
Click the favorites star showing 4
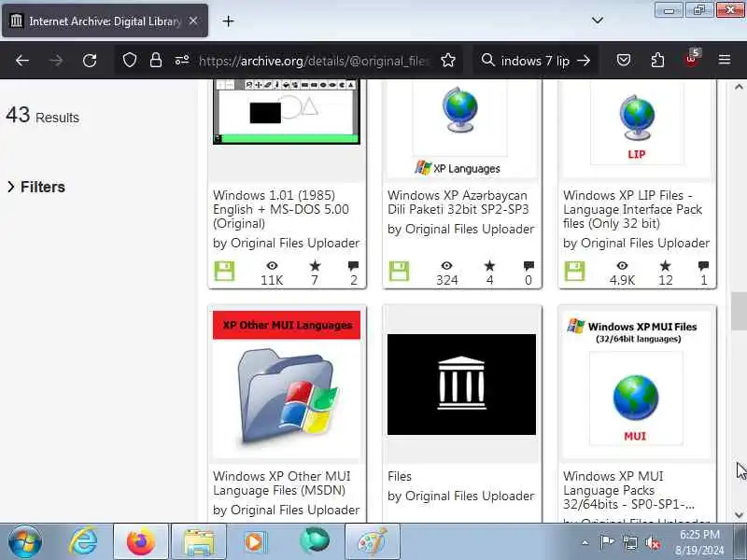click(489, 266)
